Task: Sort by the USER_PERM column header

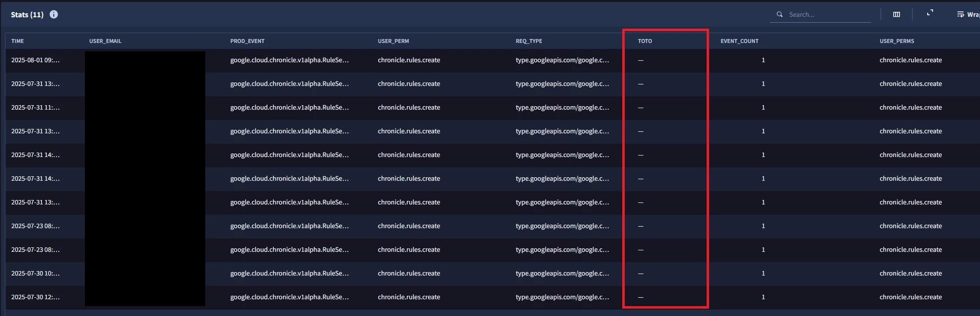Action: (x=393, y=41)
